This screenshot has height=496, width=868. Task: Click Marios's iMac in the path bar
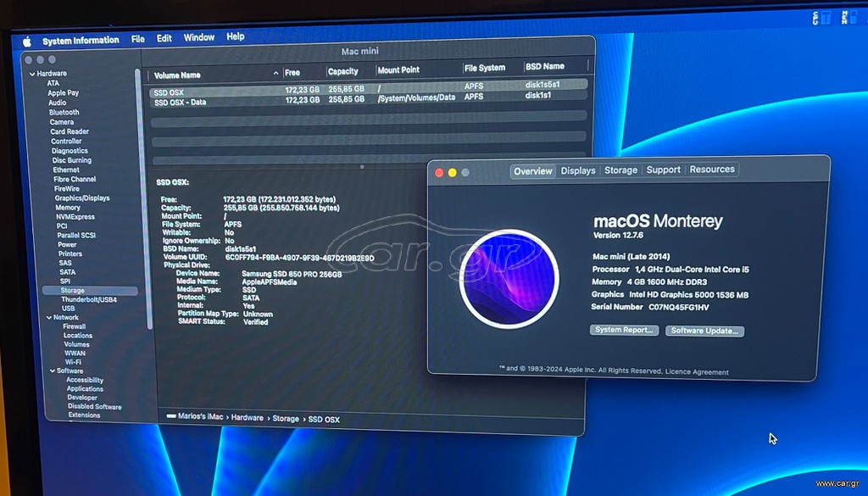point(200,417)
